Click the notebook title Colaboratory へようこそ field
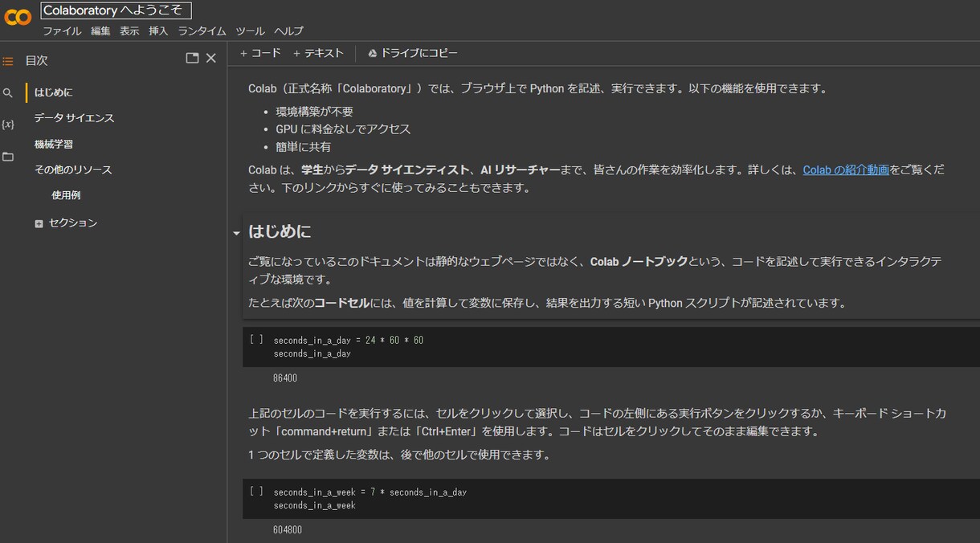The width and height of the screenshot is (980, 543). coord(116,10)
